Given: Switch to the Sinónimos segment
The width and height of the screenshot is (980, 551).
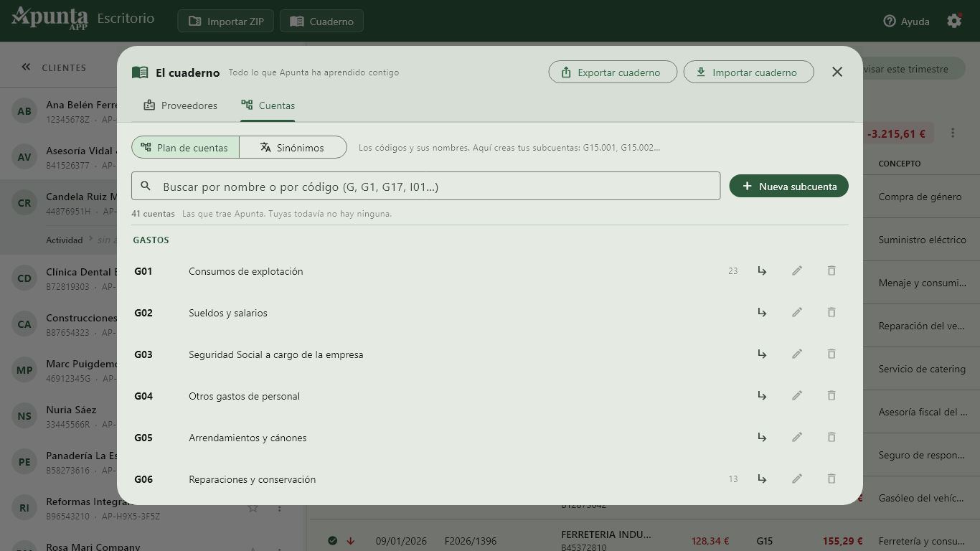Looking at the screenshot, I should tap(293, 147).
